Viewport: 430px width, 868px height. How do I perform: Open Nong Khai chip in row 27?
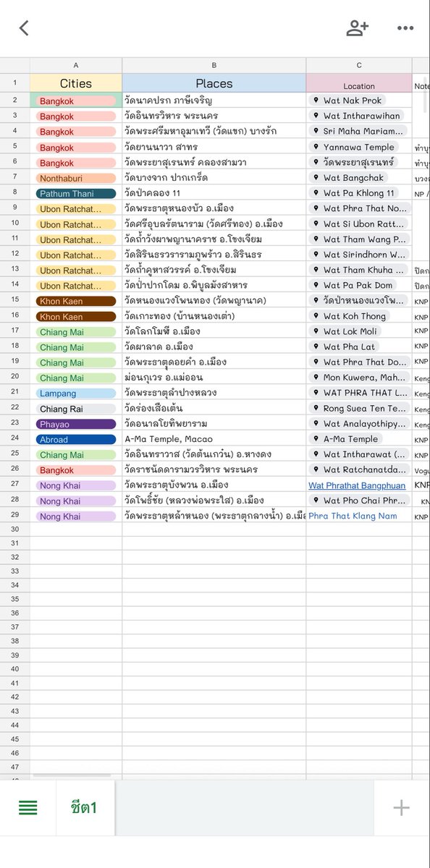[76, 486]
